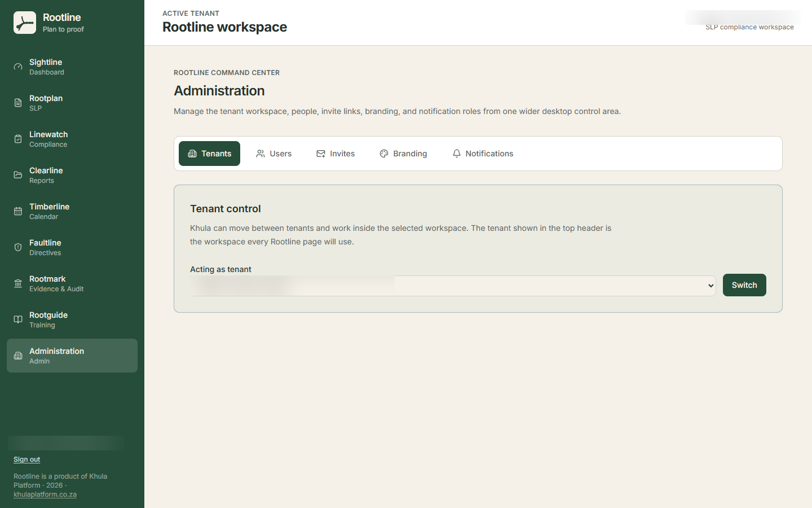This screenshot has width=812, height=508.
Task: Click the Rootline logo icon
Action: coord(25,23)
